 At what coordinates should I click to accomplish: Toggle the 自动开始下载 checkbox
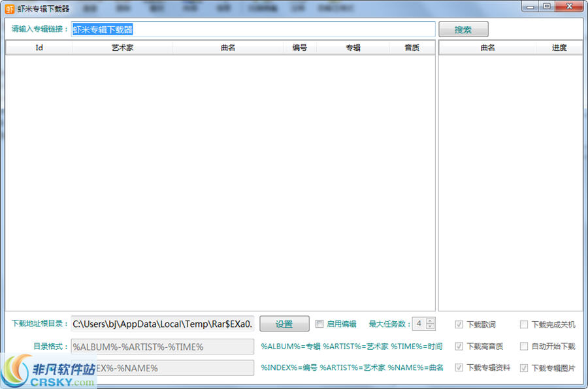pos(524,347)
